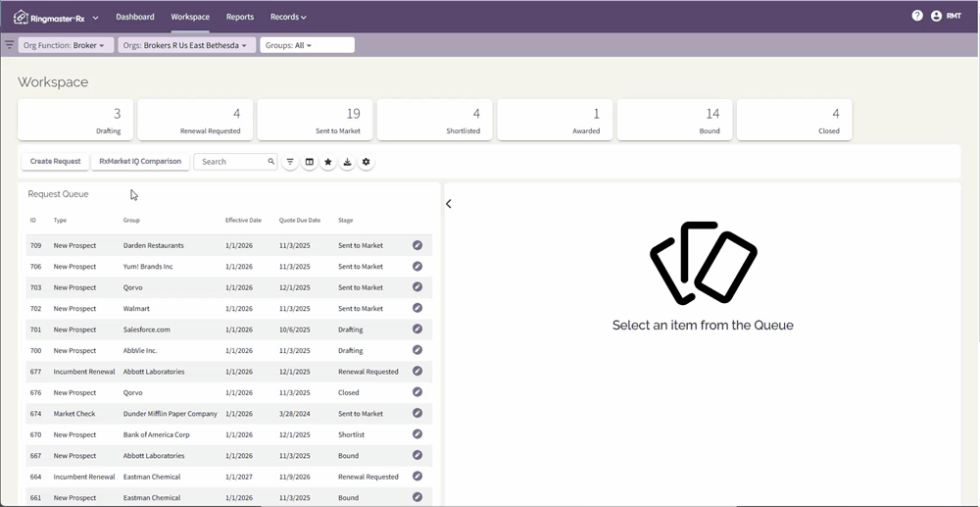The height and width of the screenshot is (507, 980).
Task: Edit request 701 Salesforce.com pencil icon
Action: (417, 329)
